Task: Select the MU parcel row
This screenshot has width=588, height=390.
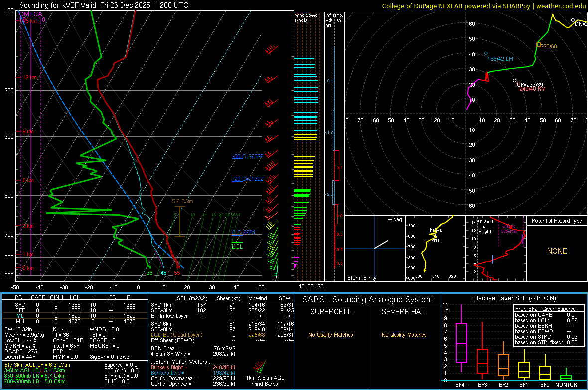Action: [x=75, y=321]
